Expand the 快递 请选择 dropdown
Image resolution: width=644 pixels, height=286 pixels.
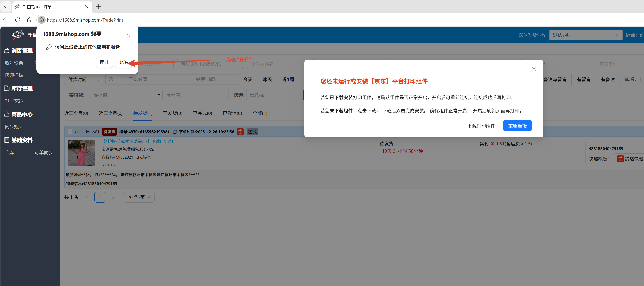272,95
